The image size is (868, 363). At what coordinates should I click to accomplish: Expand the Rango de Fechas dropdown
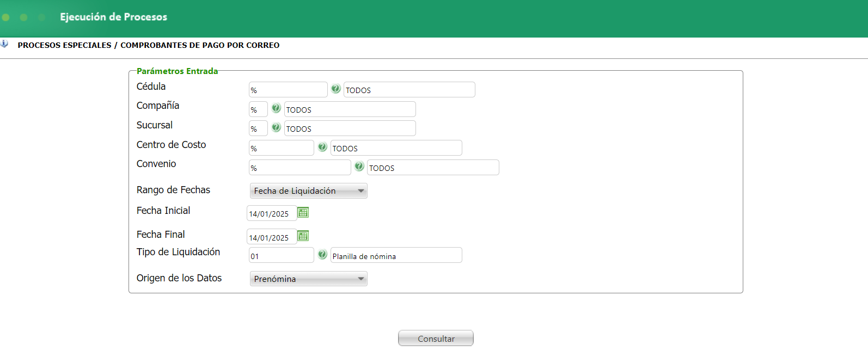308,190
